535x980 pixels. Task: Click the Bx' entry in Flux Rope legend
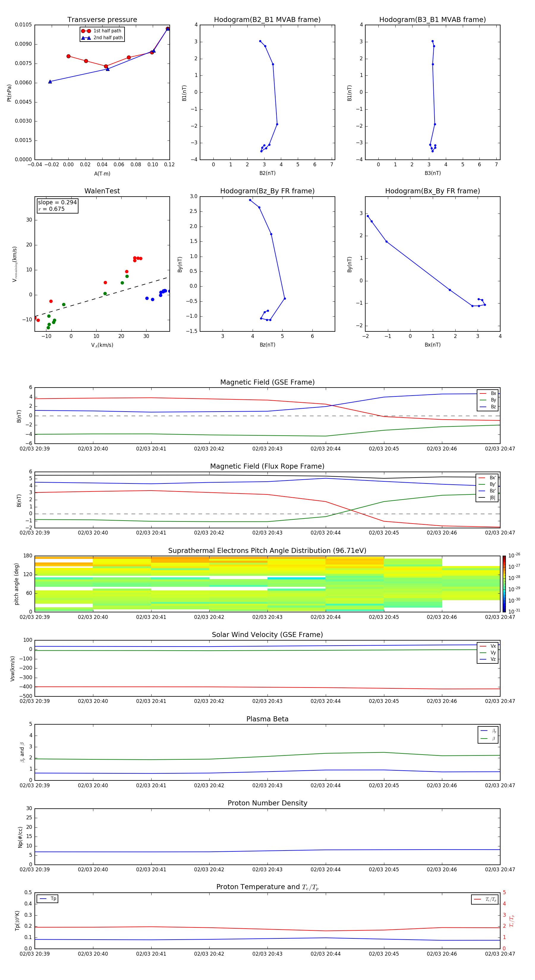[x=487, y=478]
